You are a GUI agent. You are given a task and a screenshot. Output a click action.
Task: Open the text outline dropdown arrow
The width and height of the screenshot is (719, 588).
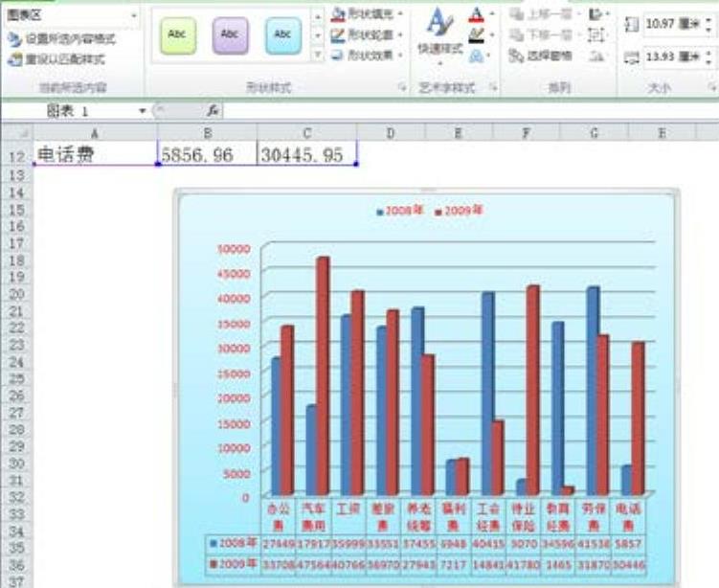(x=492, y=34)
